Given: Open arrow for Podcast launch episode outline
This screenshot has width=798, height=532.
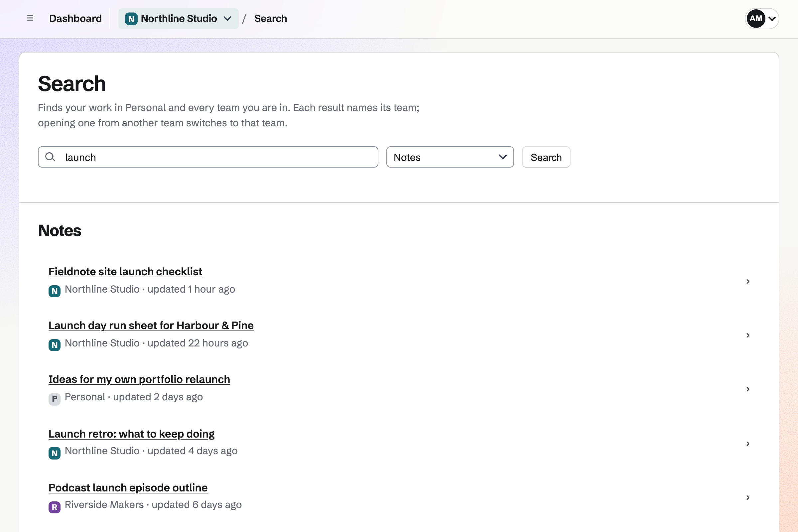Looking at the screenshot, I should coord(748,497).
